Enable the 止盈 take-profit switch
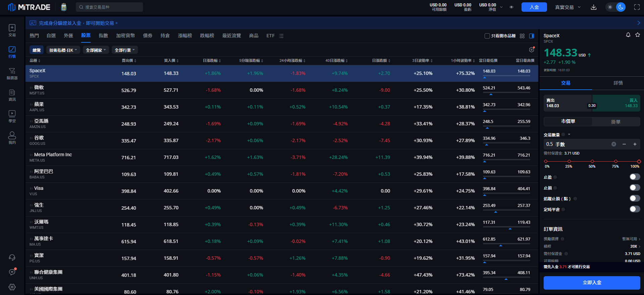The image size is (644, 295). 635,177
